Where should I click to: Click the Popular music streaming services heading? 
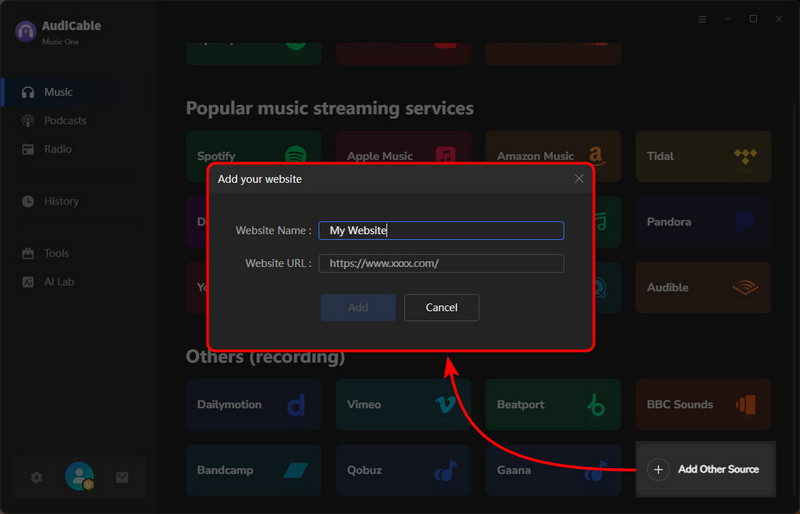330,108
